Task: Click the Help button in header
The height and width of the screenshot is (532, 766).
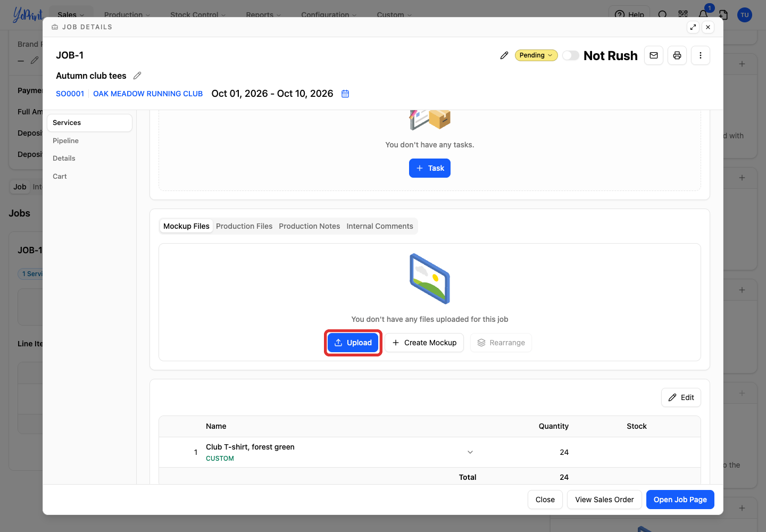Action: tap(629, 14)
